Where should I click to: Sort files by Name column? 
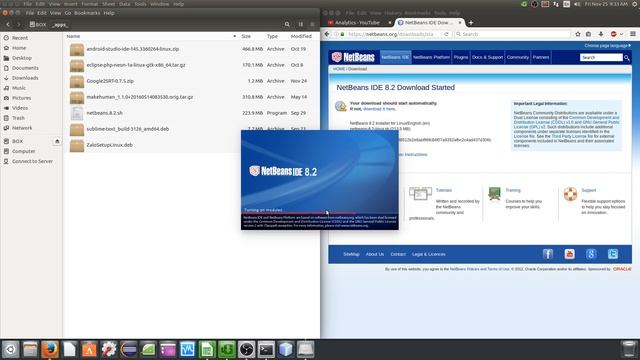73,36
